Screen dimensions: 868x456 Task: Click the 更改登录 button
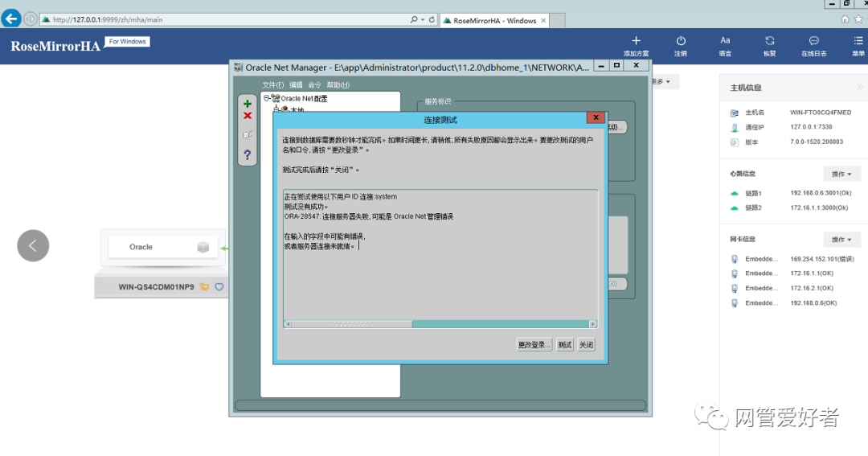(x=534, y=345)
